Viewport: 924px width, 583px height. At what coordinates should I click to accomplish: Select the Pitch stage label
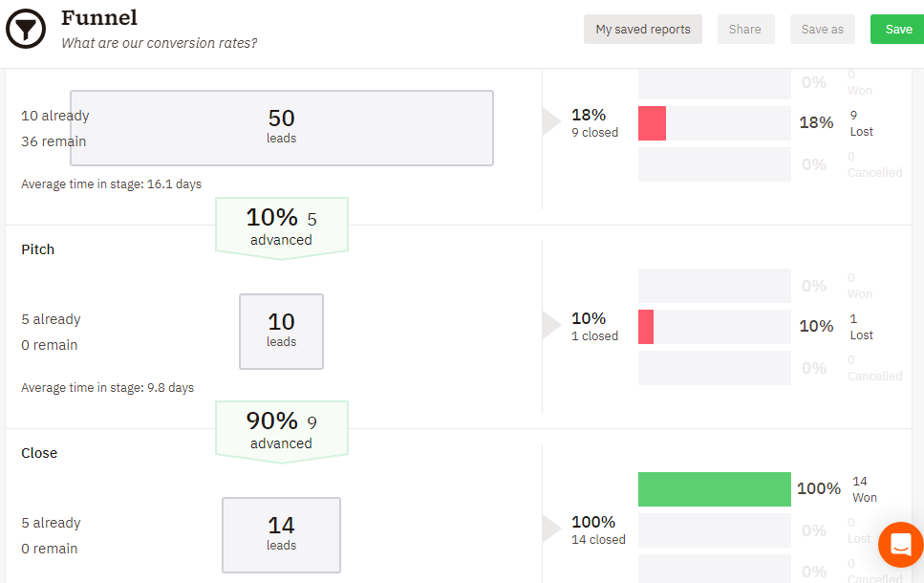click(x=37, y=249)
